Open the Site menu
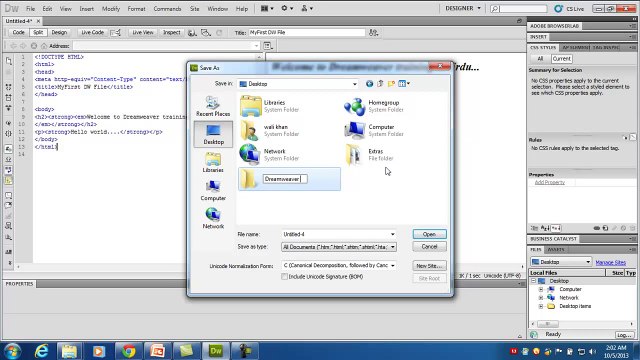 click(195, 9)
